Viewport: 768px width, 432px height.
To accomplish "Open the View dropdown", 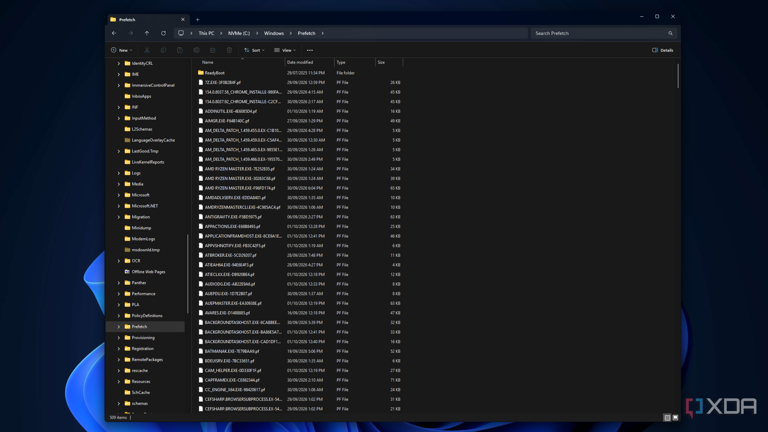I will (x=285, y=50).
